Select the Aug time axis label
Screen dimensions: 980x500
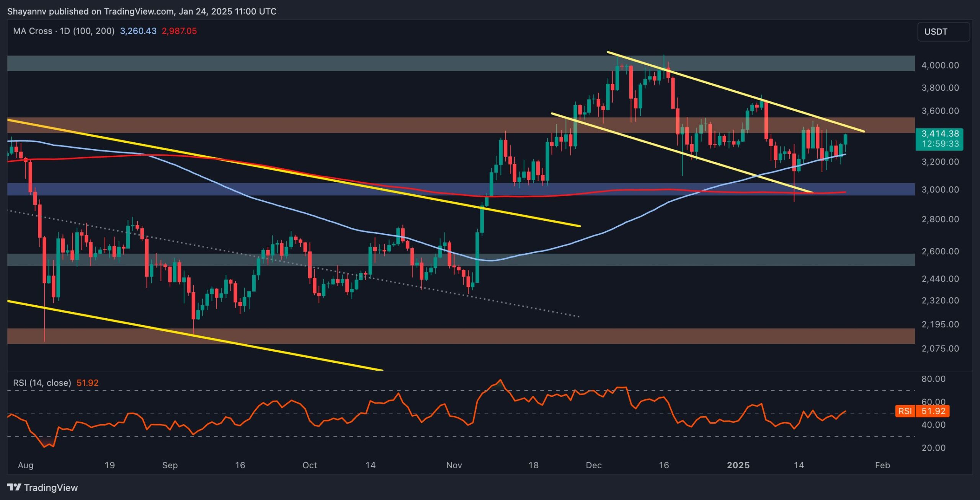26,465
